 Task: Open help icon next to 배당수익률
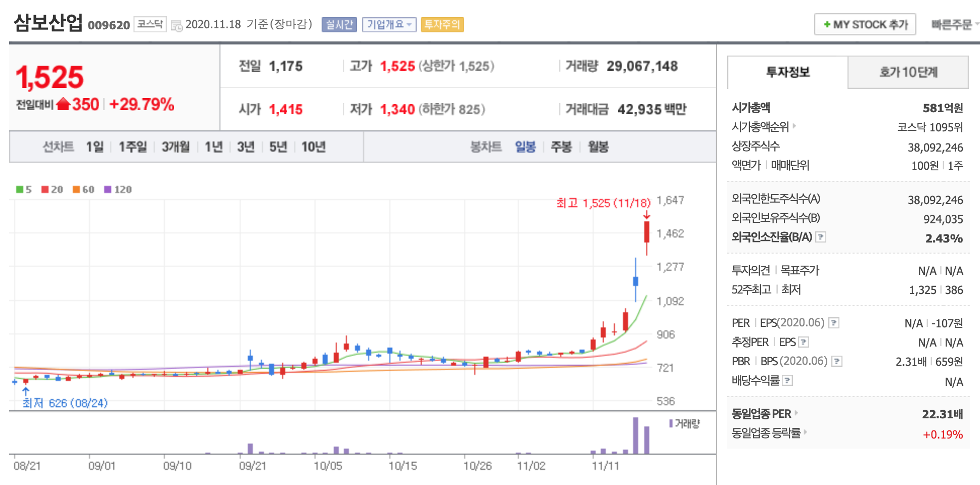coord(787,380)
